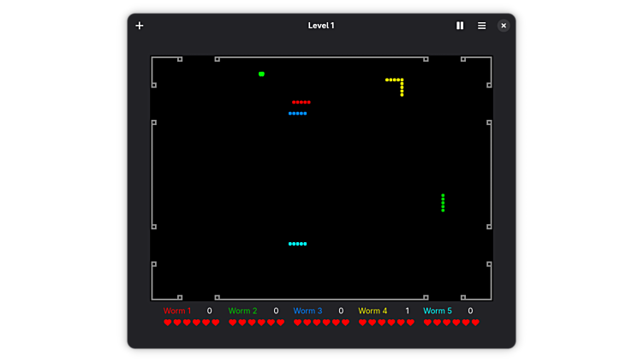Click the green bonus item on the board
The height and width of the screenshot is (362, 644).
261,74
